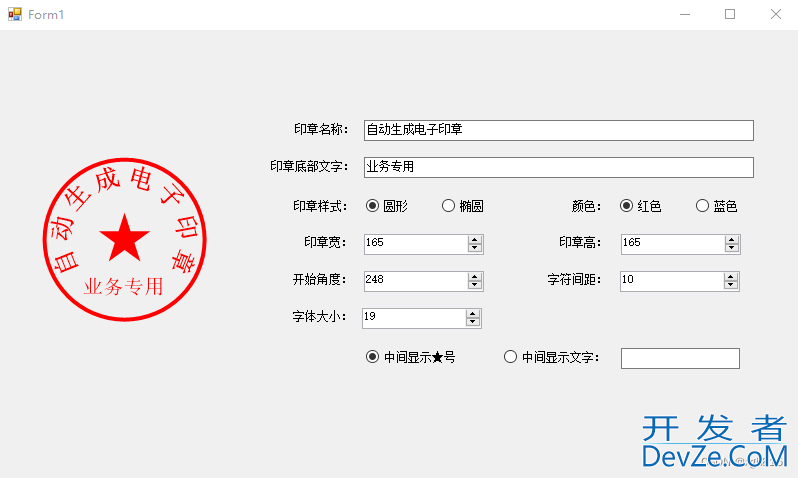The width and height of the screenshot is (798, 478).
Task: Click the 印章底部文字 text field
Action: [x=558, y=167]
